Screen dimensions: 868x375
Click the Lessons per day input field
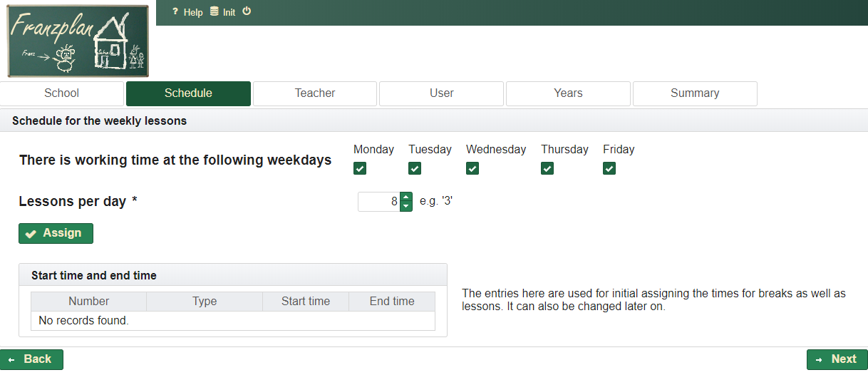pyautogui.click(x=378, y=202)
